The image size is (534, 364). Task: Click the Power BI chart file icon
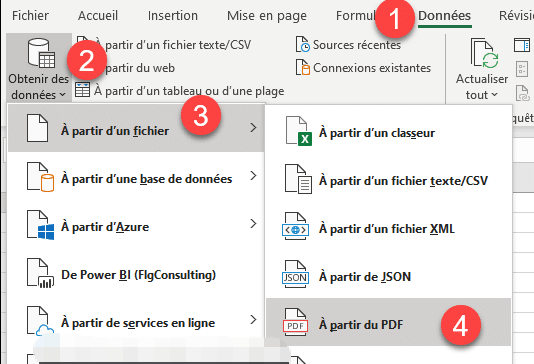tap(40, 273)
